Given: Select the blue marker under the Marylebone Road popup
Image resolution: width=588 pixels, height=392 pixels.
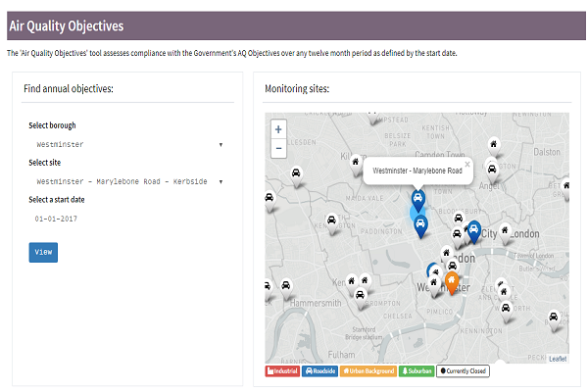Looking at the screenshot, I should click(x=417, y=201).
